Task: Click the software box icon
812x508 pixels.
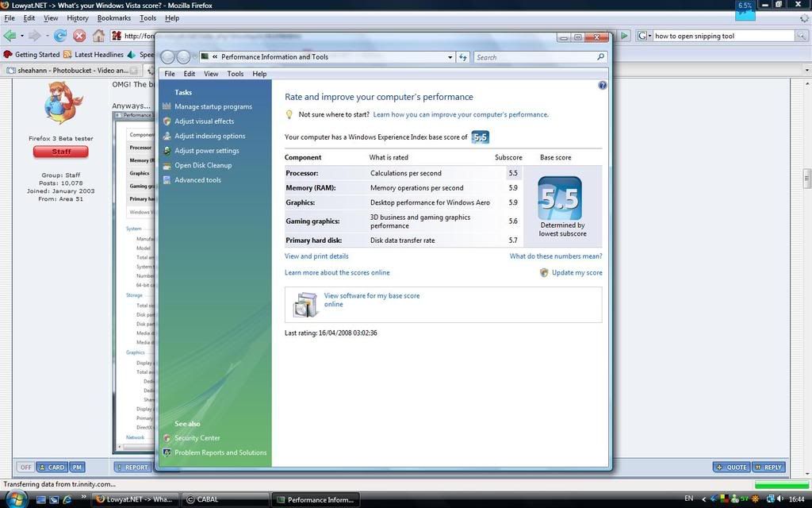Action: pyautogui.click(x=304, y=304)
